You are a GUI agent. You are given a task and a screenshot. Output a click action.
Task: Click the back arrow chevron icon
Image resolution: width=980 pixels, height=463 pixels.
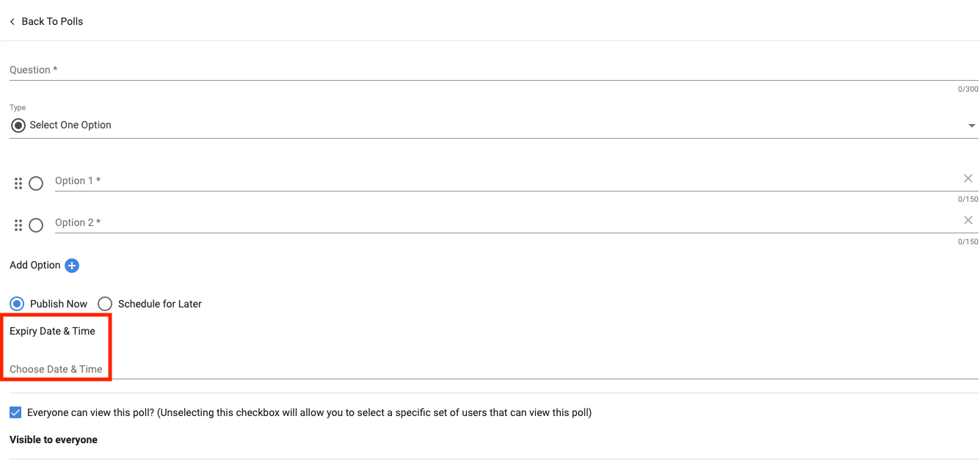click(x=12, y=22)
